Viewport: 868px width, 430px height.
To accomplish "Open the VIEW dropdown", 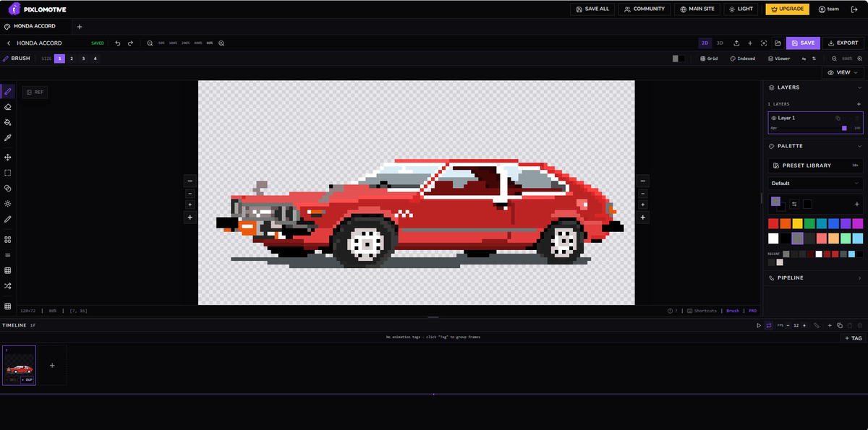I will pyautogui.click(x=843, y=72).
